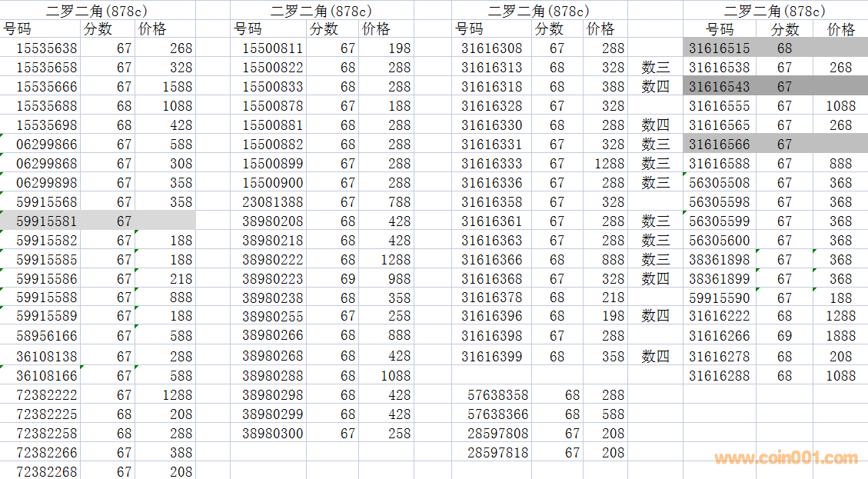Click the cell with number 72382222

tap(46, 394)
